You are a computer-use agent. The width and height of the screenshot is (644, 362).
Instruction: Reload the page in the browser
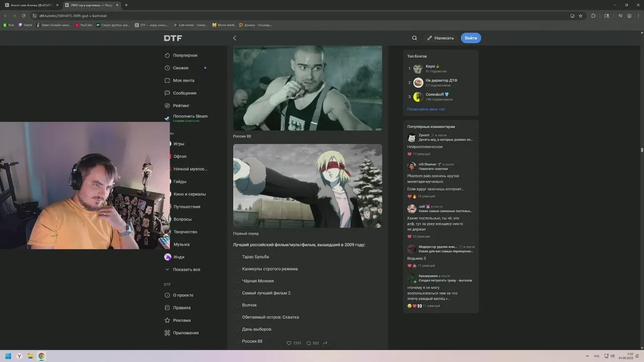[24, 16]
